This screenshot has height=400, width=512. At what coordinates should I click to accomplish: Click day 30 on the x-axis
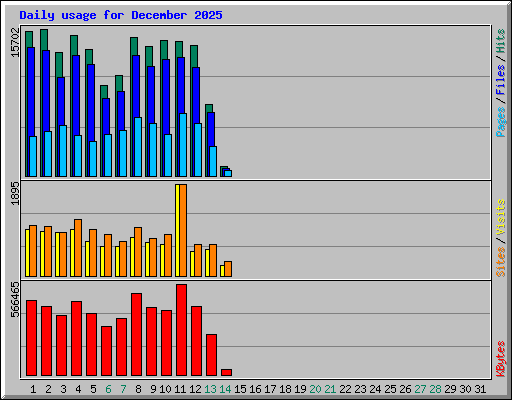tap(465, 389)
